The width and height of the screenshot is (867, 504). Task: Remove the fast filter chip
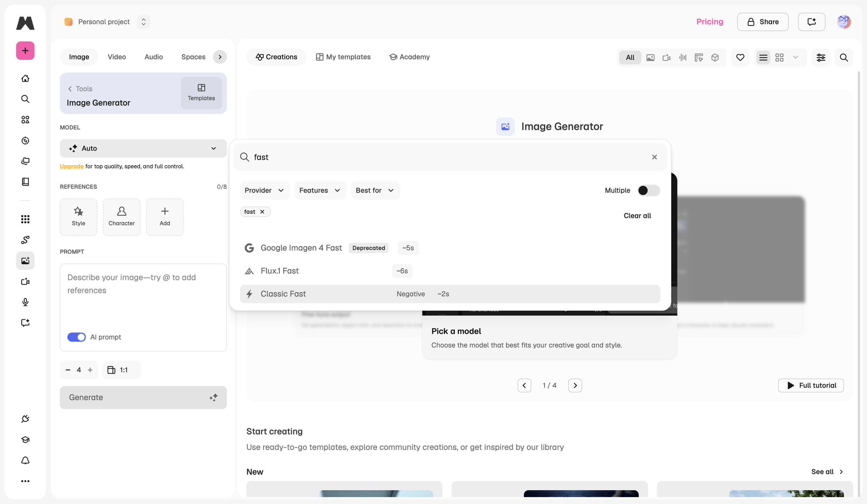262,212
